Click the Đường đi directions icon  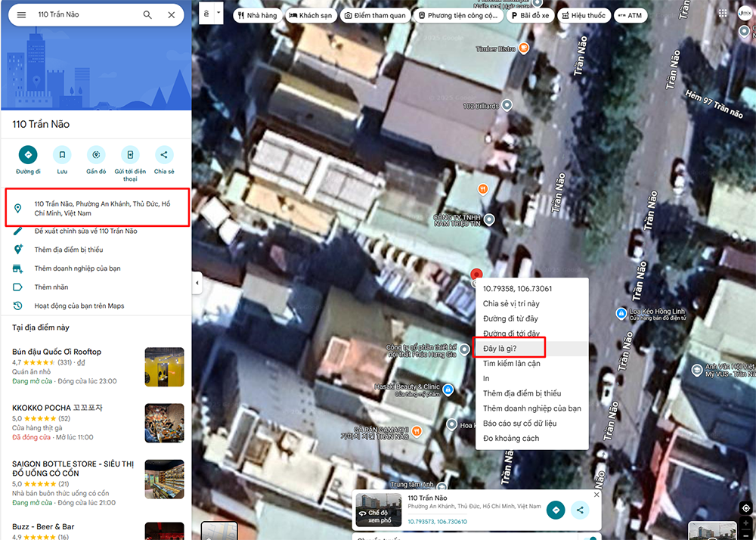(28, 155)
